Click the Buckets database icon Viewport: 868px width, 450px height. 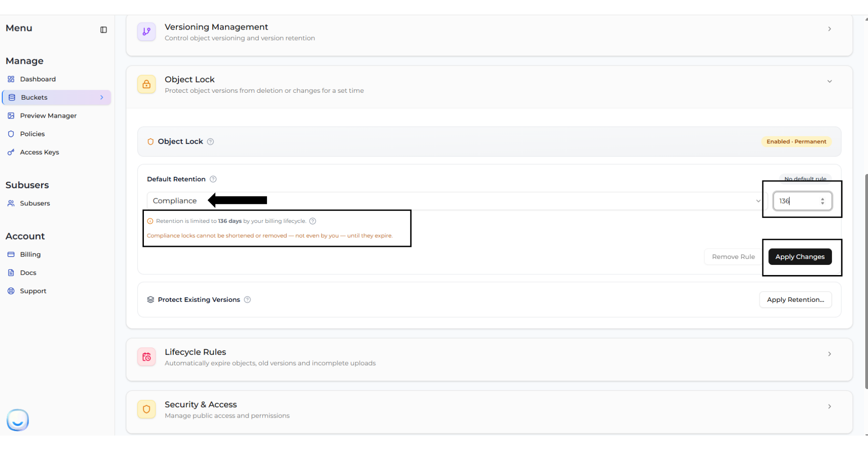(12, 97)
